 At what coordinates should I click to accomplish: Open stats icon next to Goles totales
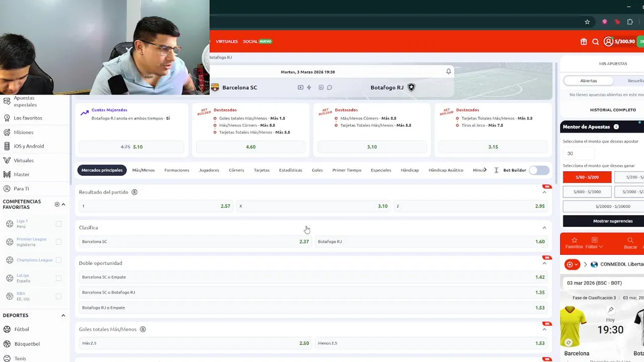143,329
